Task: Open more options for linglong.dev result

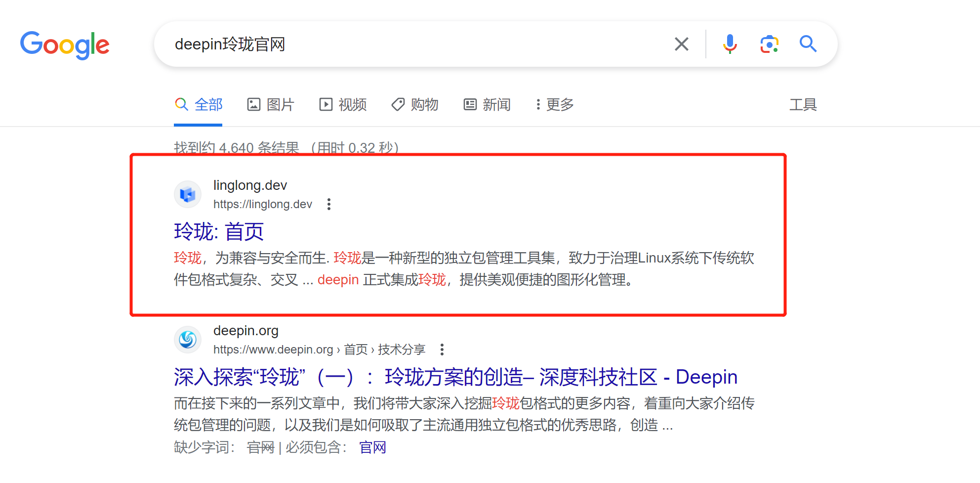Action: click(x=329, y=204)
